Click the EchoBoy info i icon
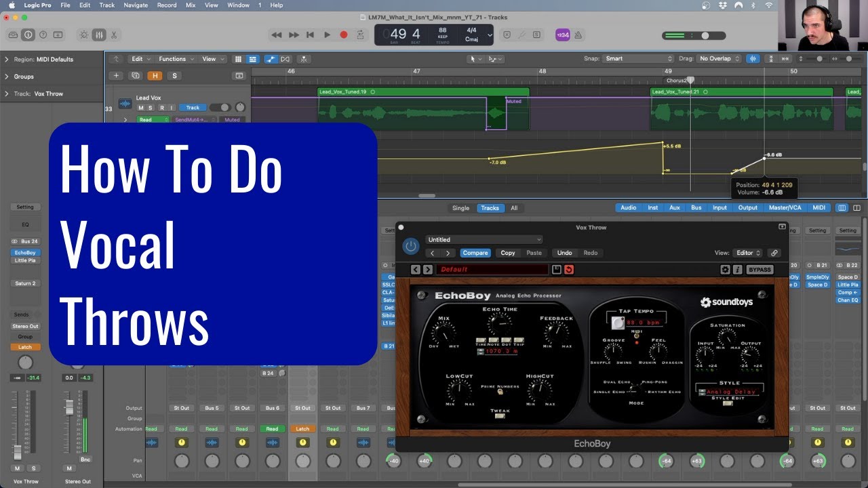 (737, 270)
